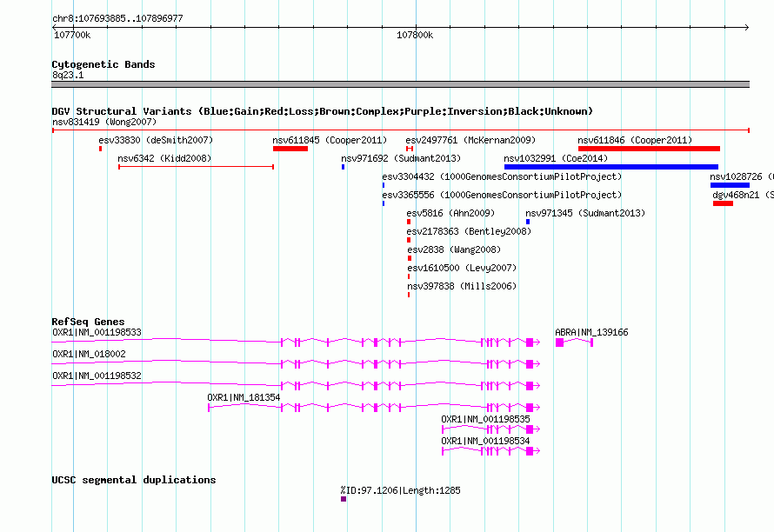
Task: Select the DGV Structural Variants track title
Action: pyautogui.click(x=323, y=111)
